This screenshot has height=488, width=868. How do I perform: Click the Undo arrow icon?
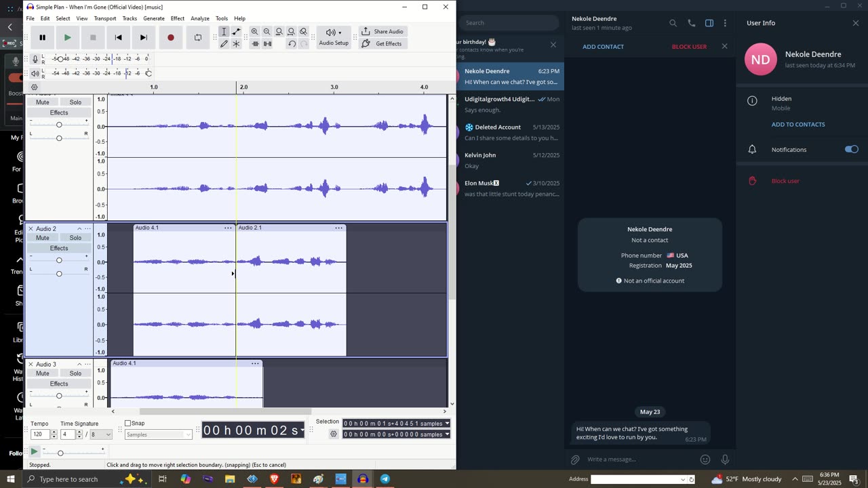pos(292,44)
